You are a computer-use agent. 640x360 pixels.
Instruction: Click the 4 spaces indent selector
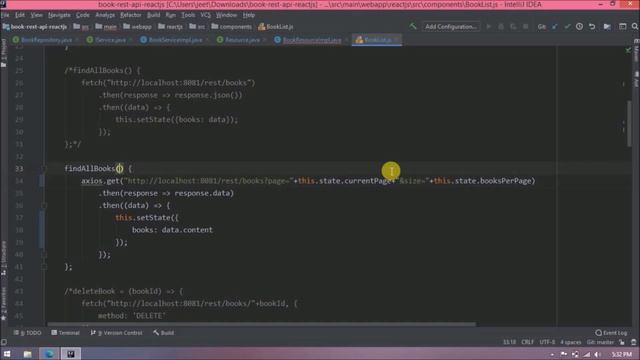(571, 342)
